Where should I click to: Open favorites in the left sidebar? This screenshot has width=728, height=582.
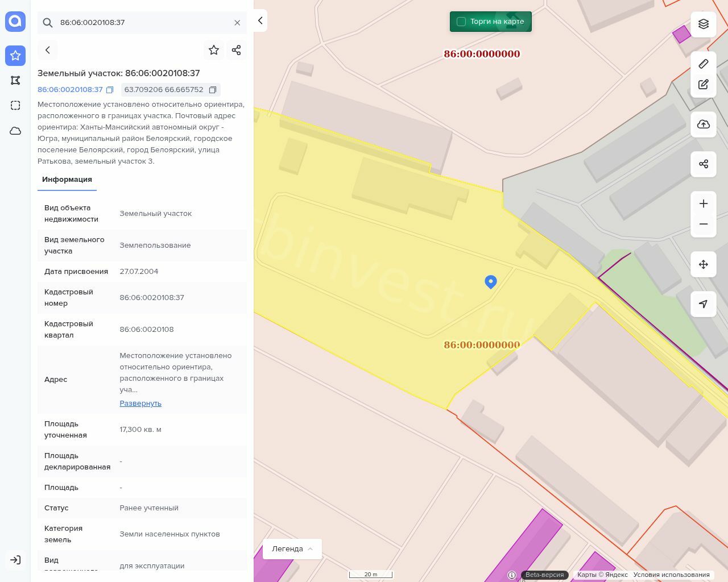[15, 56]
